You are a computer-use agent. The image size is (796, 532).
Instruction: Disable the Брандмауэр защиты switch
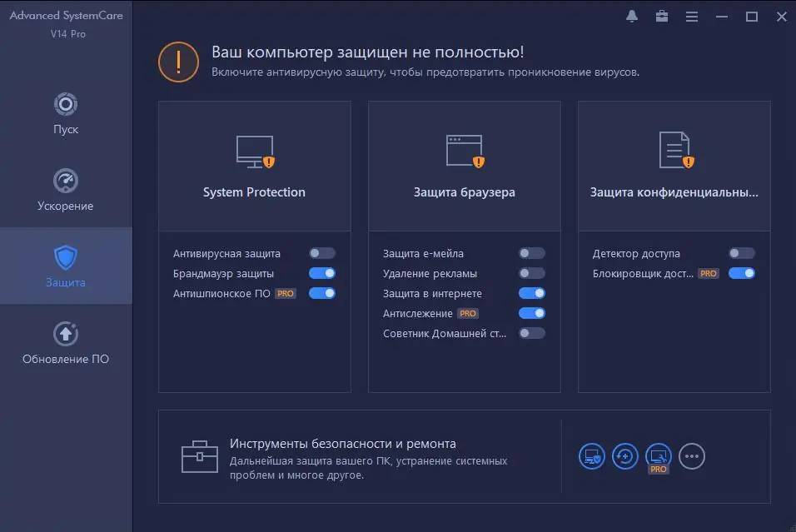click(x=322, y=273)
